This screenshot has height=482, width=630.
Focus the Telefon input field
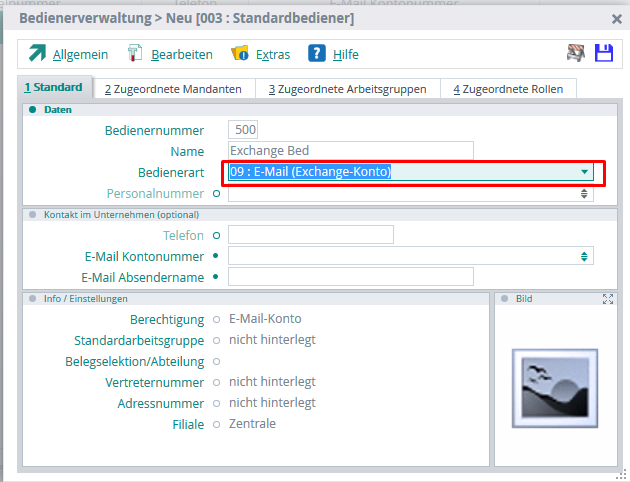310,235
